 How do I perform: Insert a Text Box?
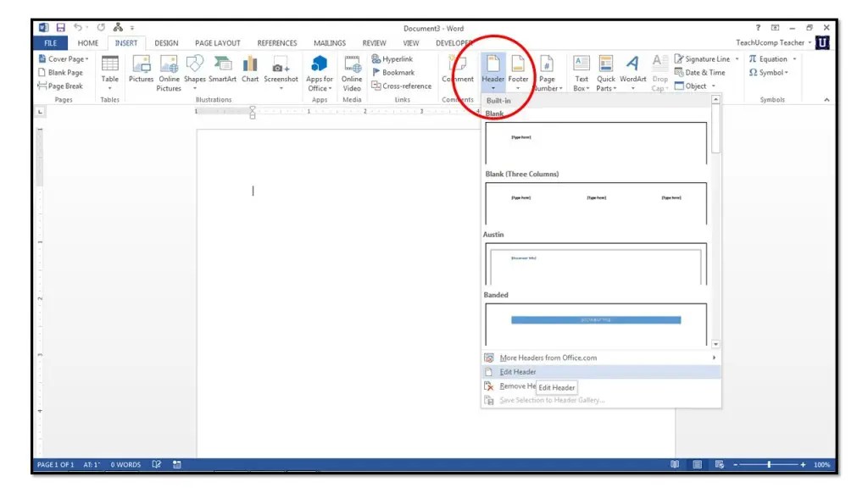(581, 74)
